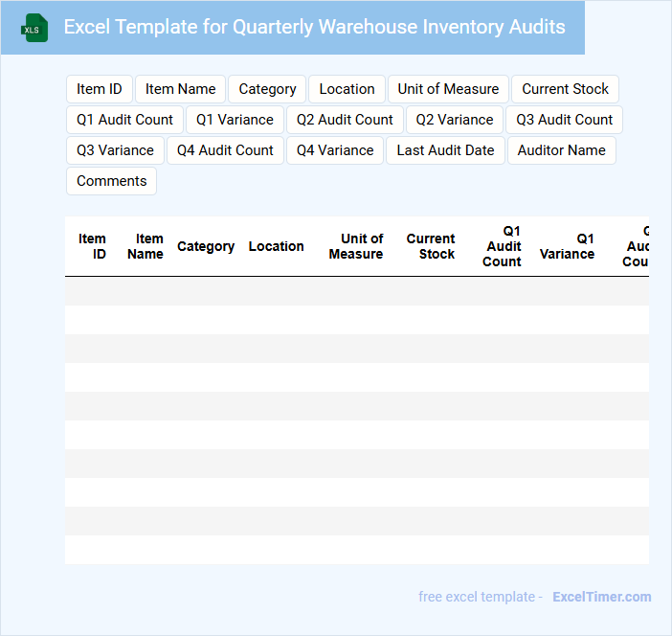Select the Q2 Variance tag
Screen dimensions: 672x636
(455, 120)
